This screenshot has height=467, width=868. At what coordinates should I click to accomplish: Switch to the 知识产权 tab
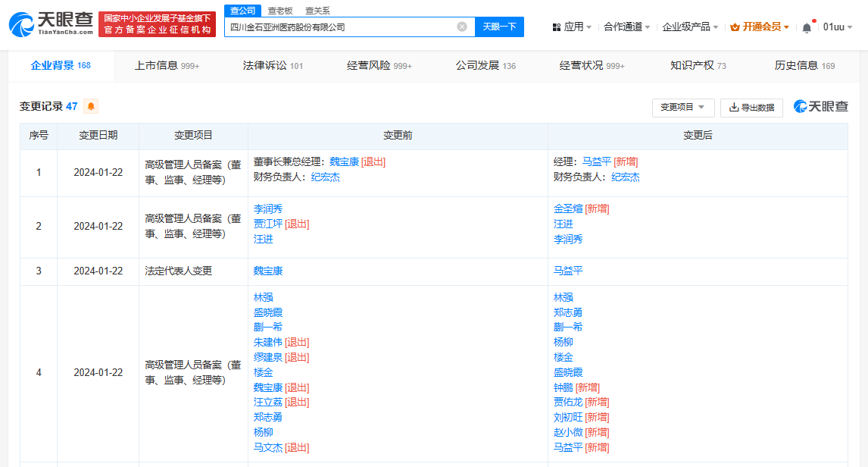[x=698, y=66]
